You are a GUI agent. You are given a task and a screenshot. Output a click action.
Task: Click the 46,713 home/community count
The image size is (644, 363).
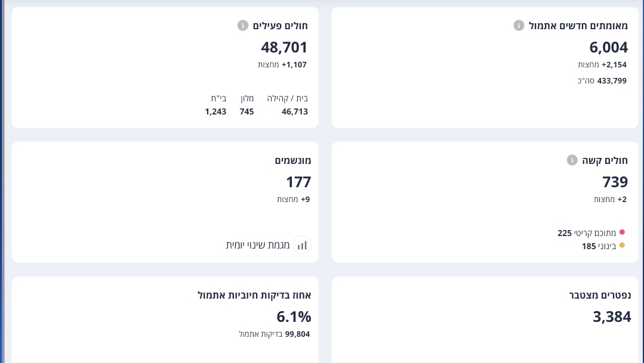point(295,111)
